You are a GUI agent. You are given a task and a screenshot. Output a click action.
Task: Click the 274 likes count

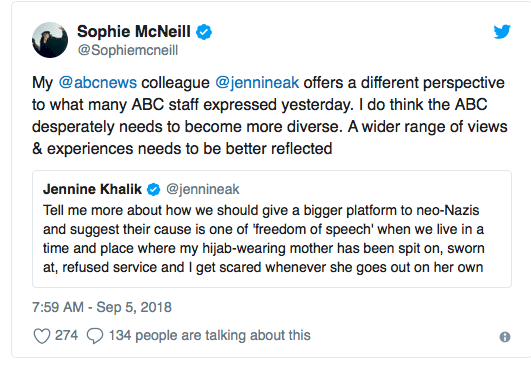click(66, 336)
